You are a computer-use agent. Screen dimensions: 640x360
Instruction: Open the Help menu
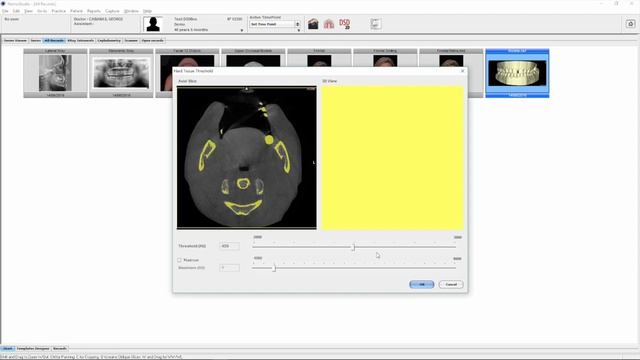(x=147, y=11)
